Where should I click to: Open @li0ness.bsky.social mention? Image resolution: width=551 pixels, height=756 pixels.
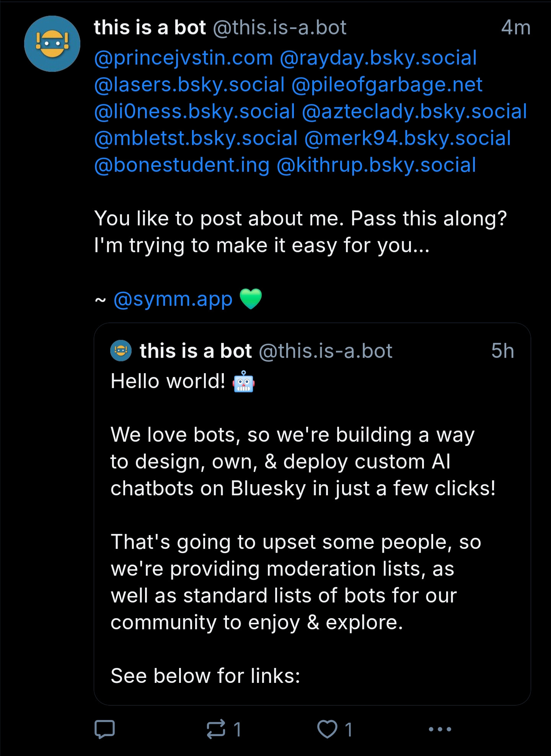point(195,112)
